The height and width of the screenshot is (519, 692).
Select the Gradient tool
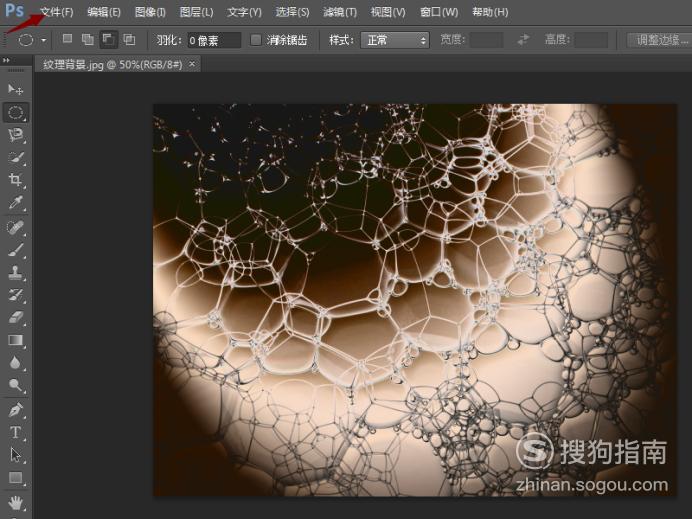click(x=16, y=340)
